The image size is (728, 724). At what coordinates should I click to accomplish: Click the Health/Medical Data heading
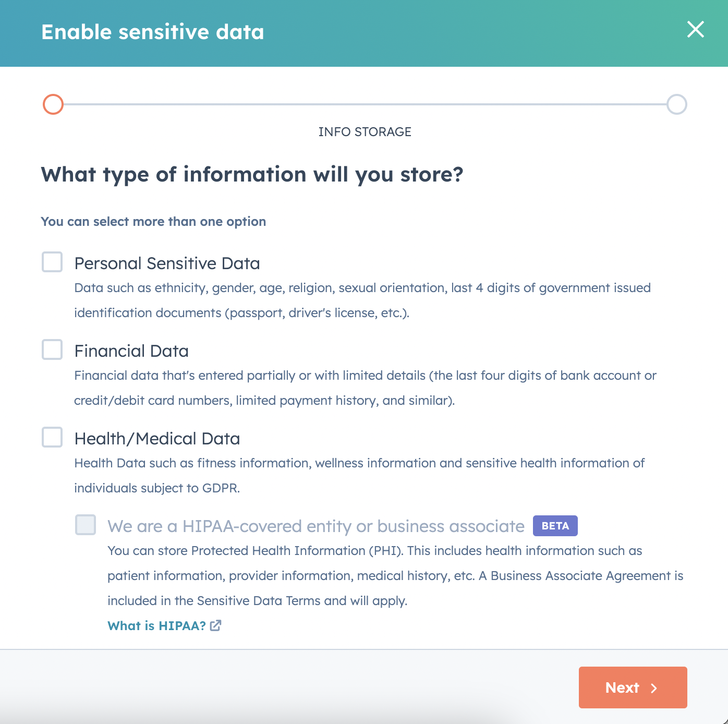157,439
